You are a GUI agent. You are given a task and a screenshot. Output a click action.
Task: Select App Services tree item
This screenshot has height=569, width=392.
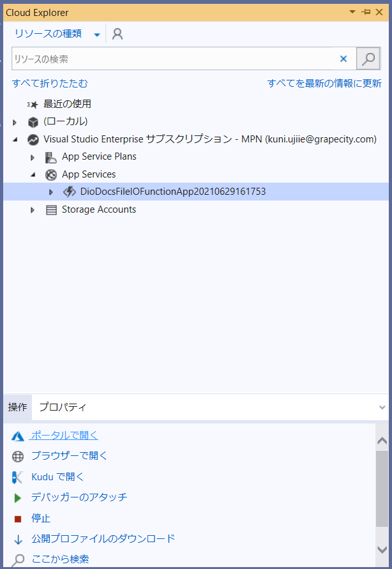(89, 174)
